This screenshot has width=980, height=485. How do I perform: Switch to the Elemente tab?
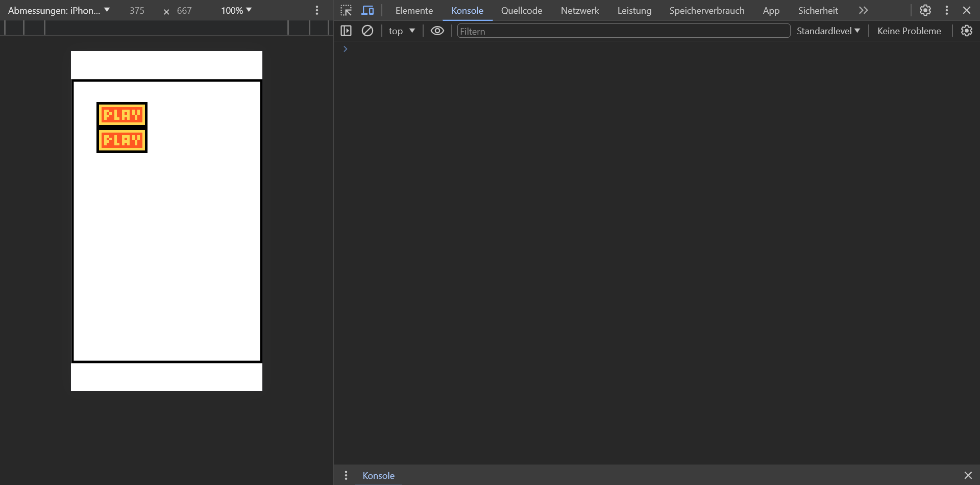tap(414, 10)
